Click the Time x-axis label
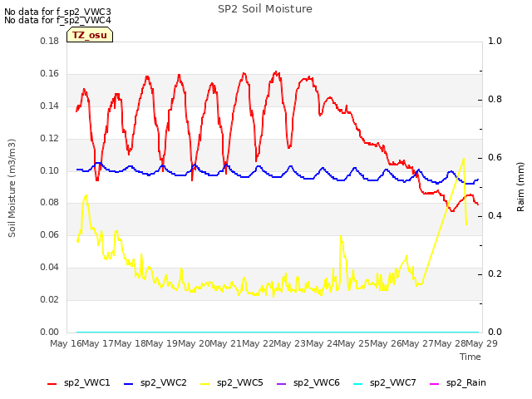Viewport: 532px width, 399px height. coord(470,357)
